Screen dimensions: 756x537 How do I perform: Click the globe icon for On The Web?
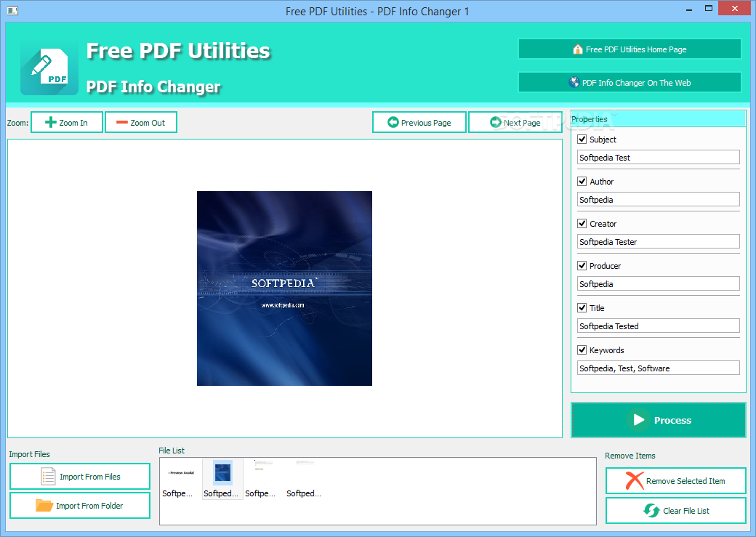(x=574, y=82)
